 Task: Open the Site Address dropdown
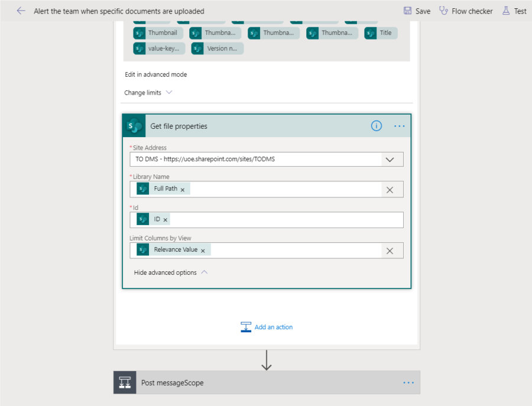390,159
